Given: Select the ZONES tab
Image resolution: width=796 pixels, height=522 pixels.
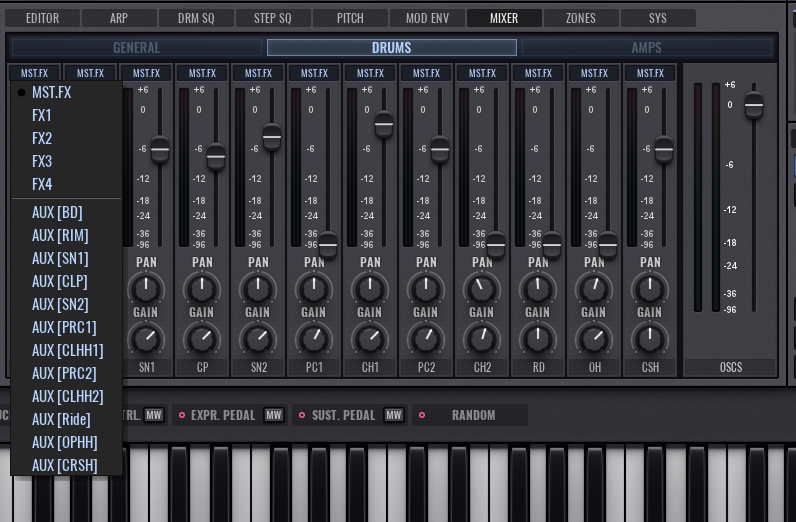Looking at the screenshot, I should 581,18.
